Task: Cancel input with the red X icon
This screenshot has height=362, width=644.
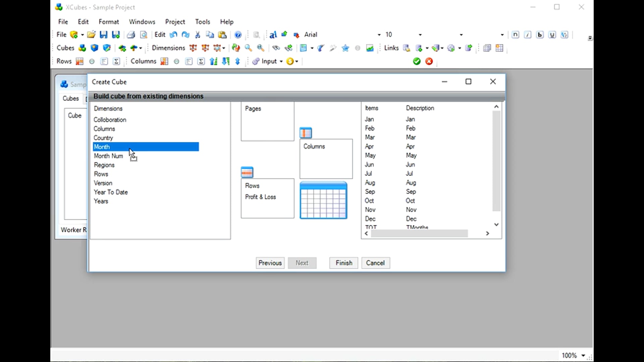Action: click(429, 61)
